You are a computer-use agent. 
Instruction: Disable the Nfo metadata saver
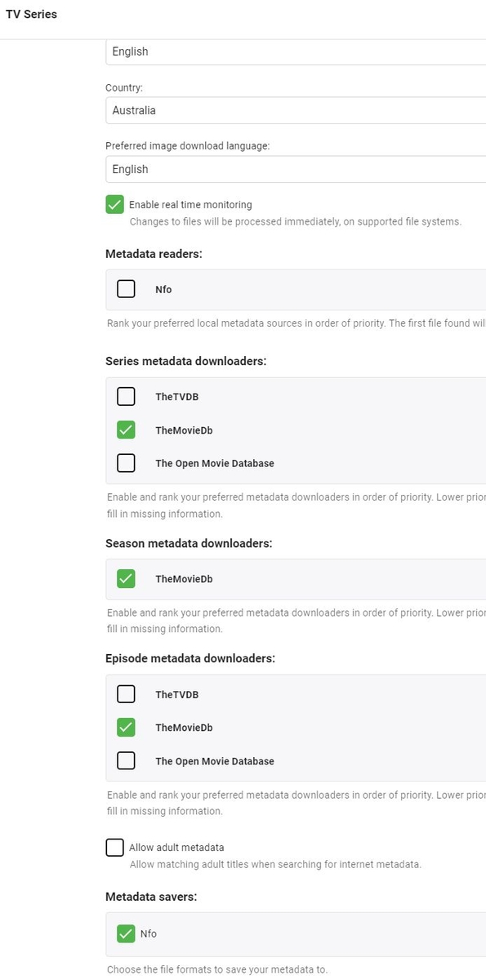click(x=126, y=933)
